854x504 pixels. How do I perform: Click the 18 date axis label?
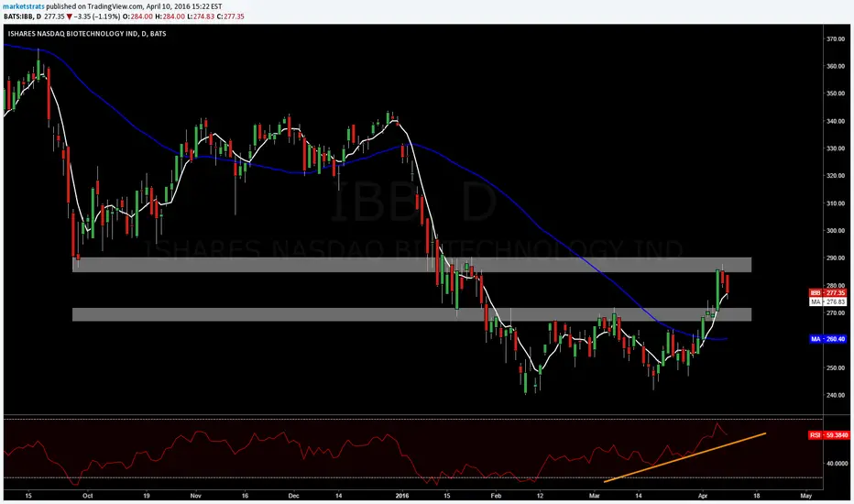(757, 496)
